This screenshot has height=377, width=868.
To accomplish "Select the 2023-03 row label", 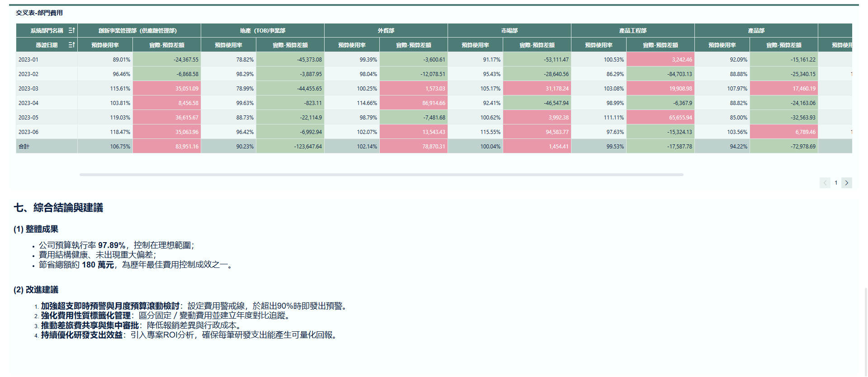I will click(x=28, y=89).
